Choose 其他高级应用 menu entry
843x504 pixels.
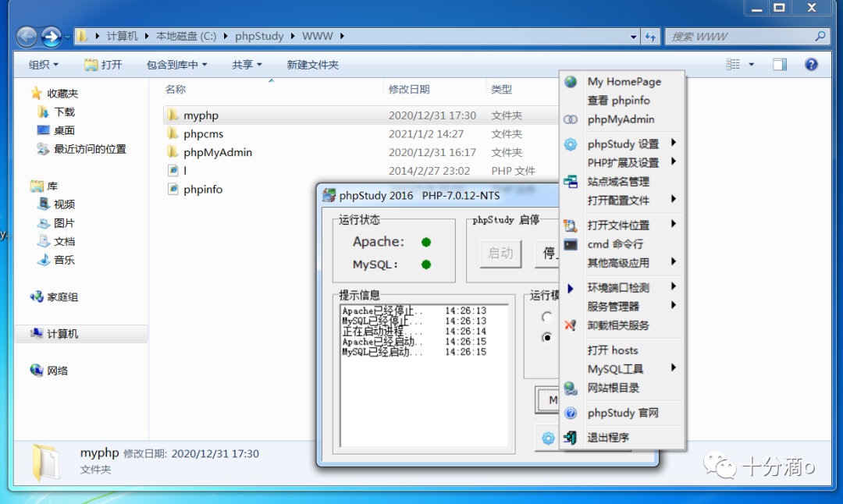618,263
